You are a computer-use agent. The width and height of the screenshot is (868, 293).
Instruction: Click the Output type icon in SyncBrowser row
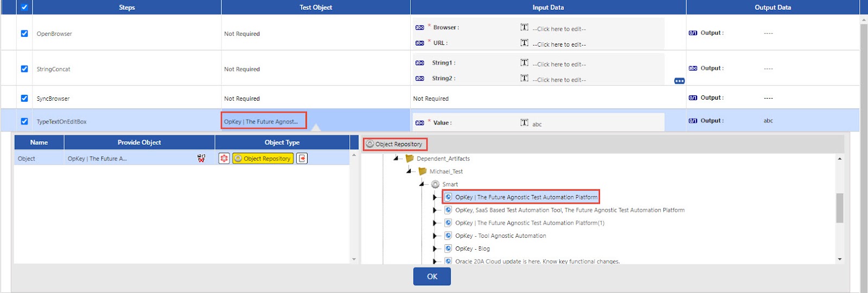[693, 98]
